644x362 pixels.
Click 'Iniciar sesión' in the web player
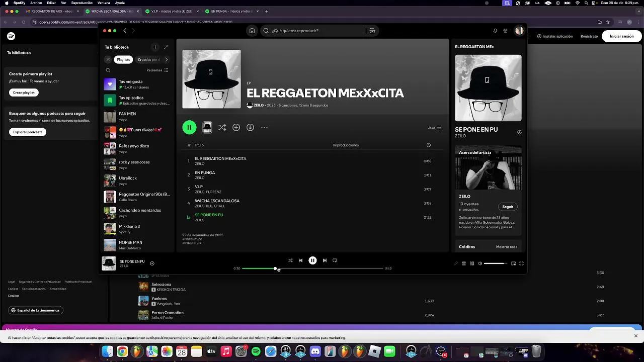[x=622, y=36]
